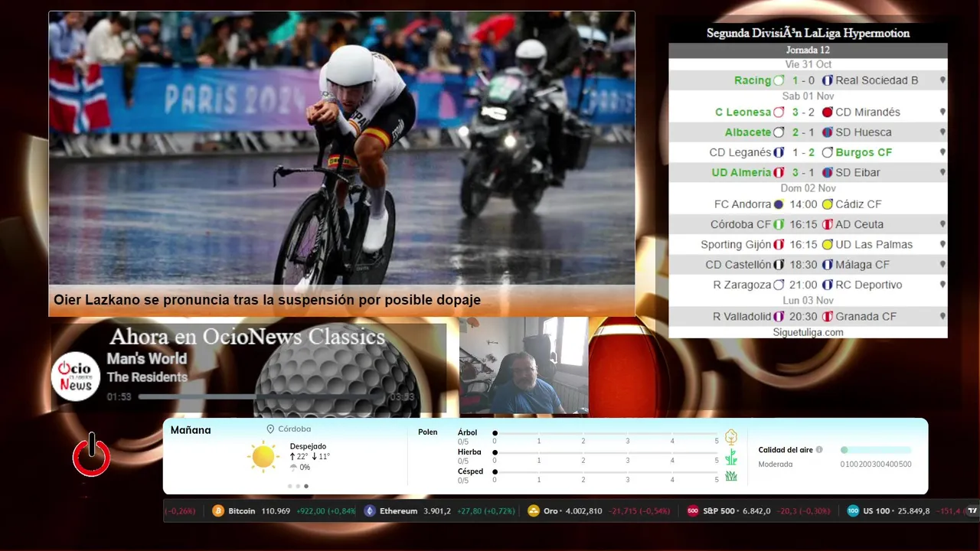980x551 pixels.
Task: Click the Césped pollen level slider
Action: pyautogui.click(x=606, y=472)
